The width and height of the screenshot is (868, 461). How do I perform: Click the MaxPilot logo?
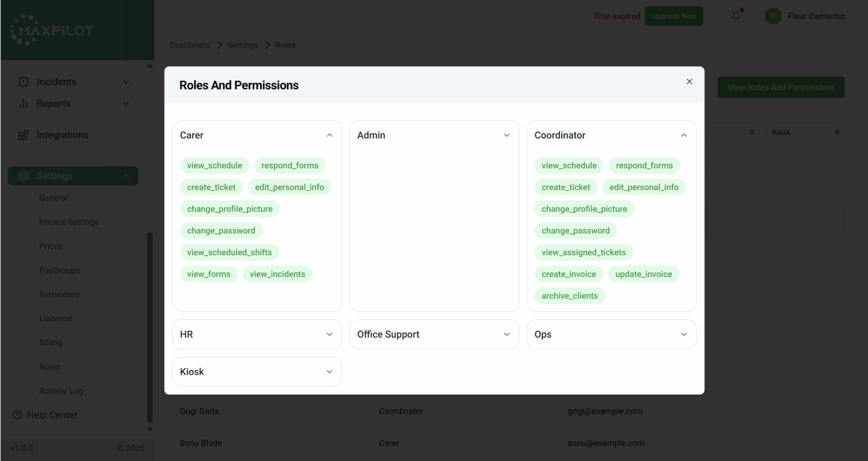click(53, 30)
